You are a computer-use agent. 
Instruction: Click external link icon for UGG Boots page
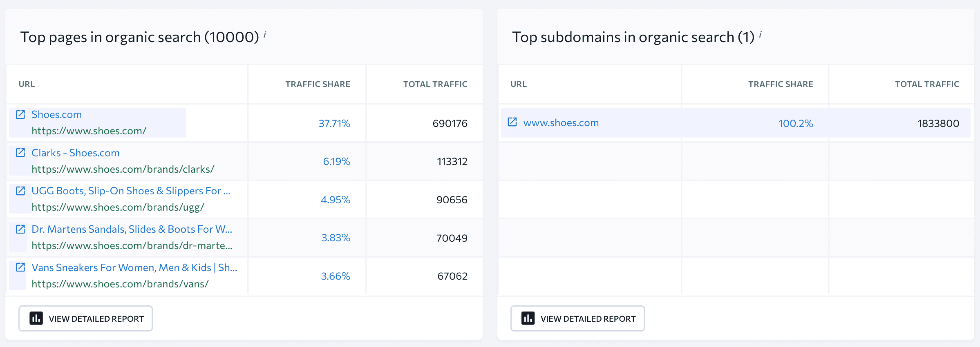click(x=20, y=191)
